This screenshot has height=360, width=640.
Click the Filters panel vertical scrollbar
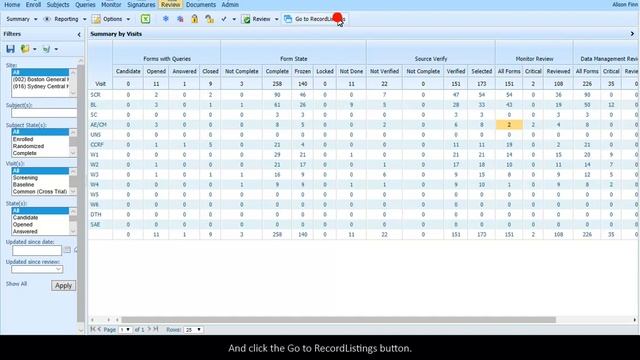coord(80,192)
